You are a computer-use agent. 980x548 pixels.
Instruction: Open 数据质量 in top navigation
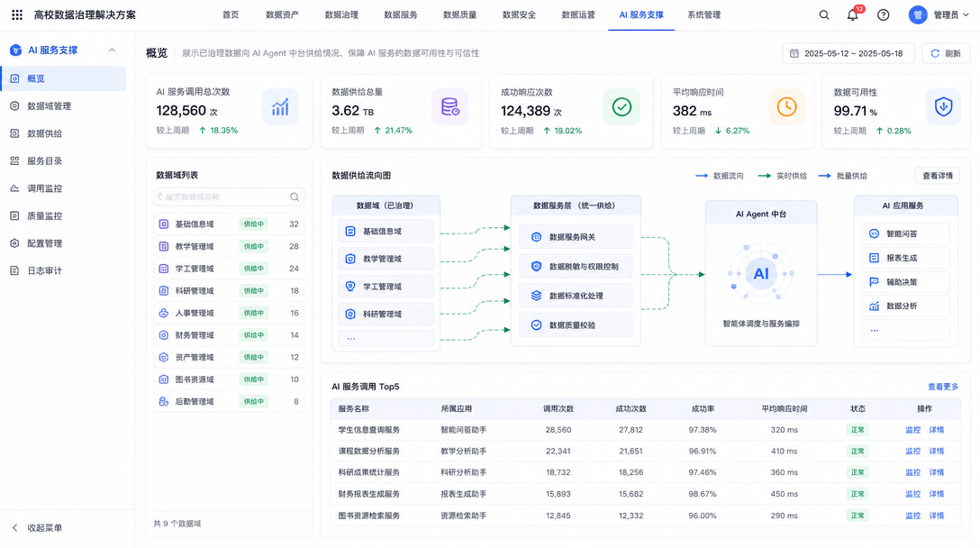(459, 15)
